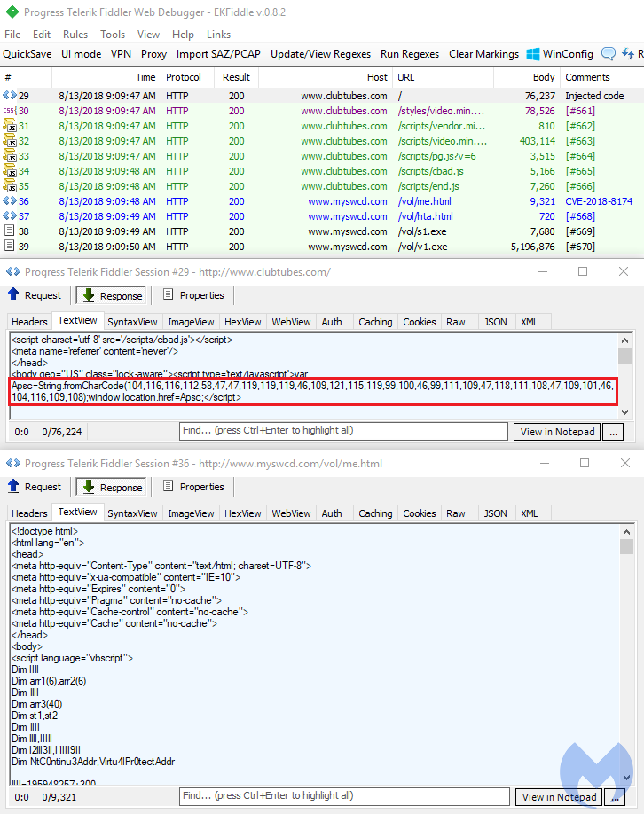Switch to Request in Session #36 window

pyautogui.click(x=35, y=487)
